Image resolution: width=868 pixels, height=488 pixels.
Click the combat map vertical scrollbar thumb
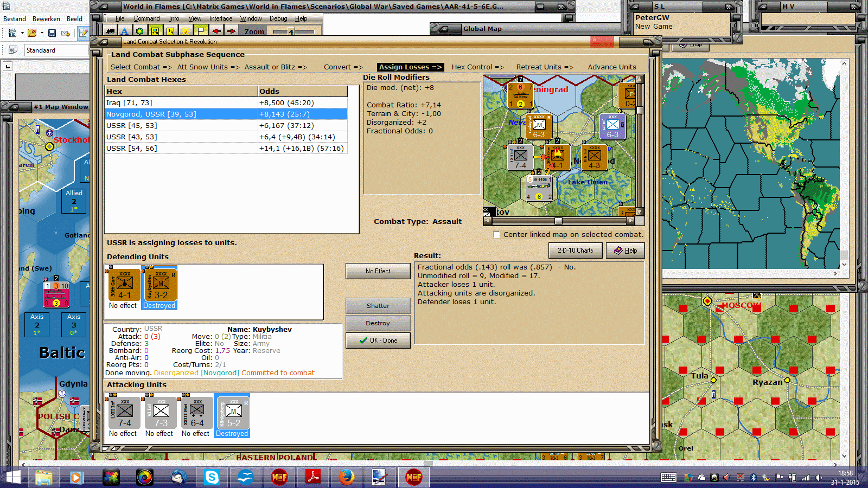point(640,110)
